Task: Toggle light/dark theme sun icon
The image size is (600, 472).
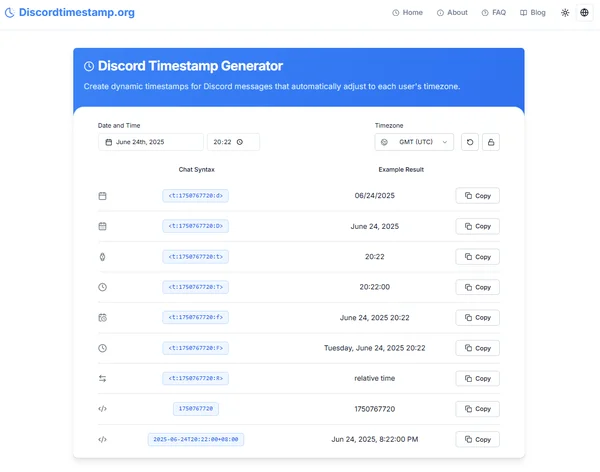Action: click(565, 13)
